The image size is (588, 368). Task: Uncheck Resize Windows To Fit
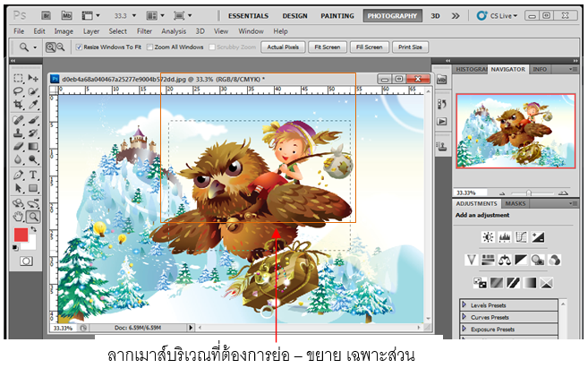[77, 47]
